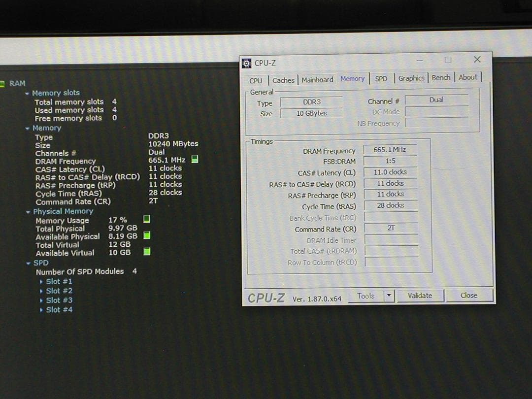Click the Total memory slots row
The width and height of the screenshot is (532, 399).
[76, 102]
